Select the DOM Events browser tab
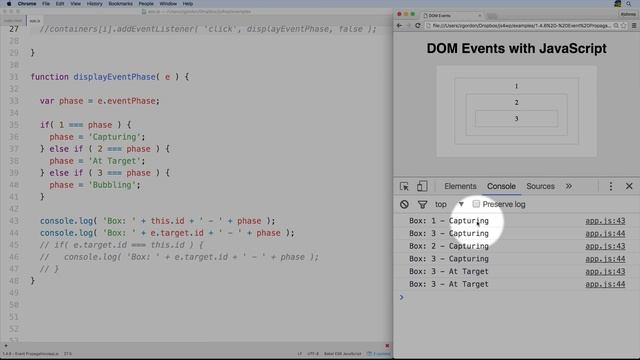The height and width of the screenshot is (360, 640). click(451, 15)
